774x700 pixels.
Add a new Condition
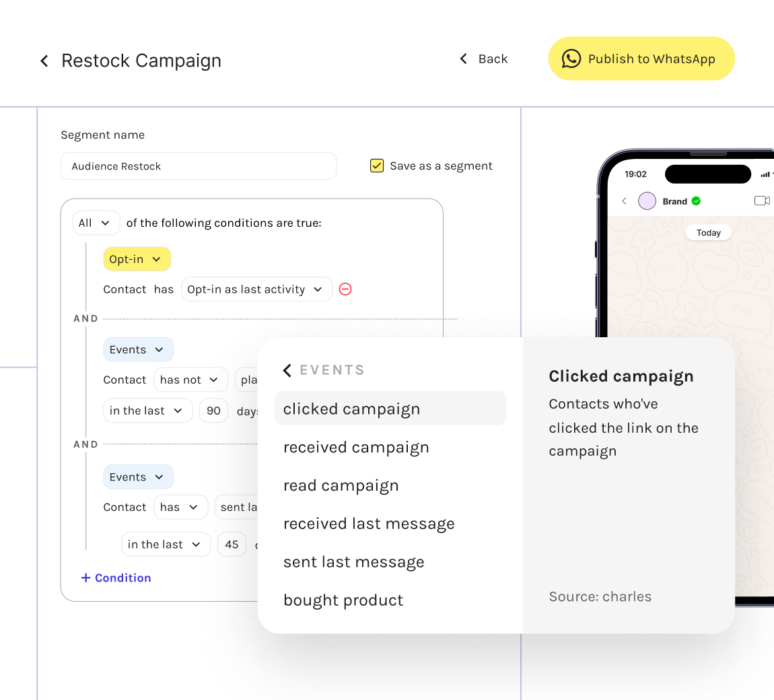[x=116, y=577]
